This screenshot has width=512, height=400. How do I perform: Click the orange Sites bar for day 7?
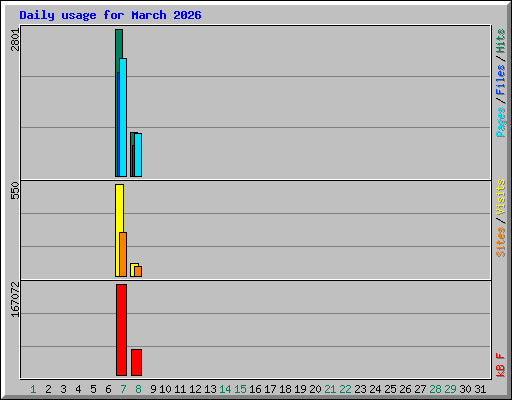coord(123,254)
